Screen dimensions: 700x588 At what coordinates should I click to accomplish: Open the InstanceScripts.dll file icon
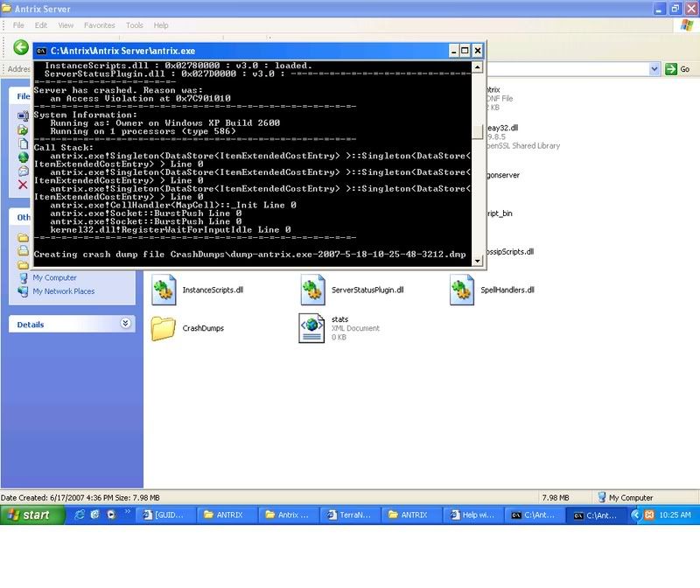[x=164, y=290]
